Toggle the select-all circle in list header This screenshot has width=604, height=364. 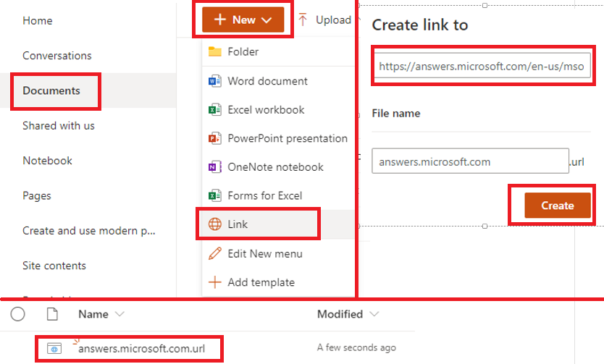click(x=17, y=314)
